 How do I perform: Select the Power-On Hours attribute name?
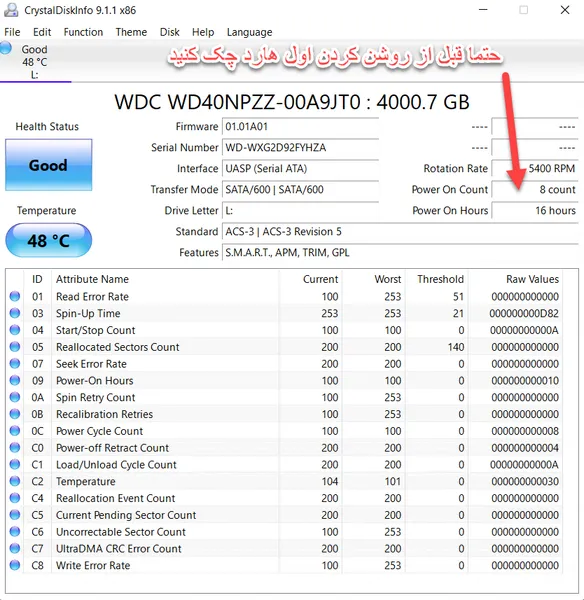tap(95, 381)
